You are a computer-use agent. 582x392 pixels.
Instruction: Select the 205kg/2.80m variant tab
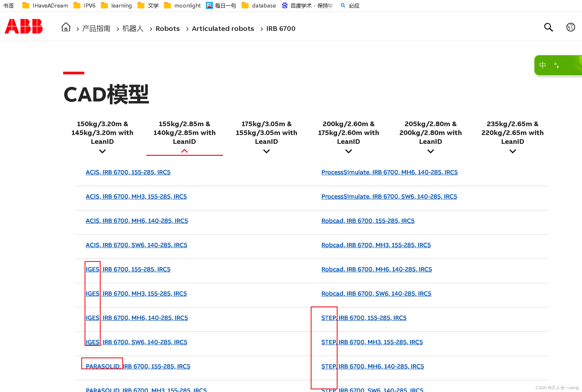430,133
